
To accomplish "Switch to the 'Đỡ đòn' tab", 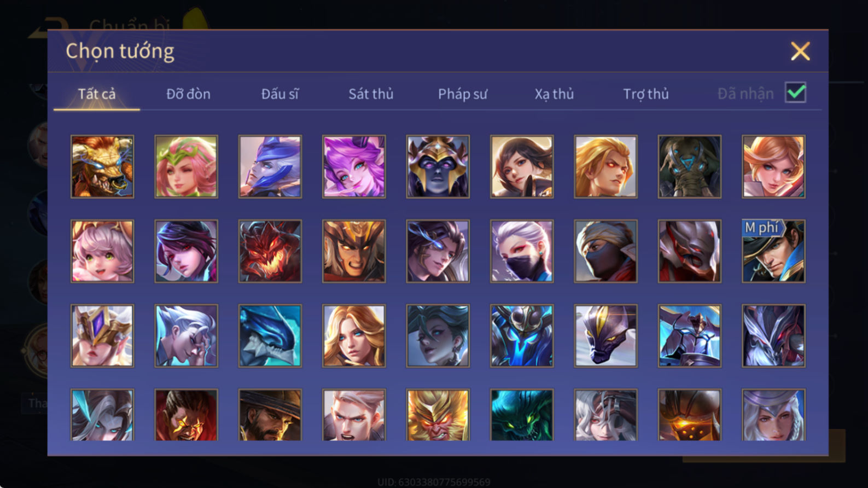I will click(188, 94).
